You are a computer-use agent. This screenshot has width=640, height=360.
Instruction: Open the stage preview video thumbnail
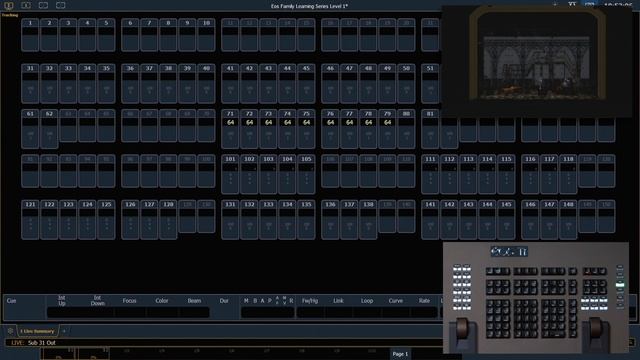[x=537, y=61]
